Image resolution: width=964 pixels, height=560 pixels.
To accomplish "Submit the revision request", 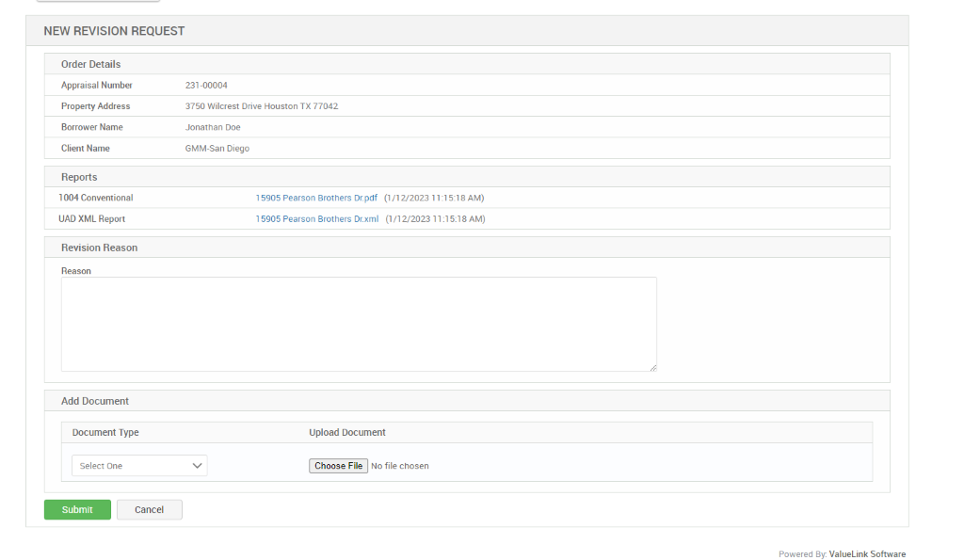I will point(77,509).
